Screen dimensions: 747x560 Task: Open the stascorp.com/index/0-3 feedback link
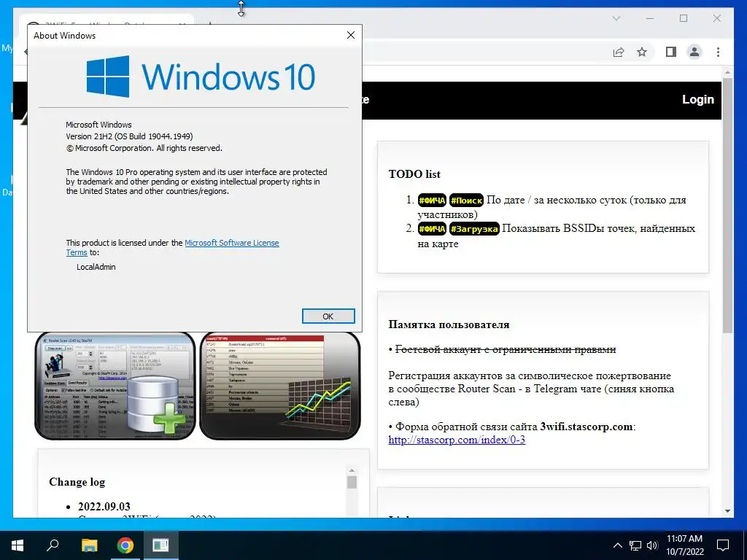[x=457, y=440]
